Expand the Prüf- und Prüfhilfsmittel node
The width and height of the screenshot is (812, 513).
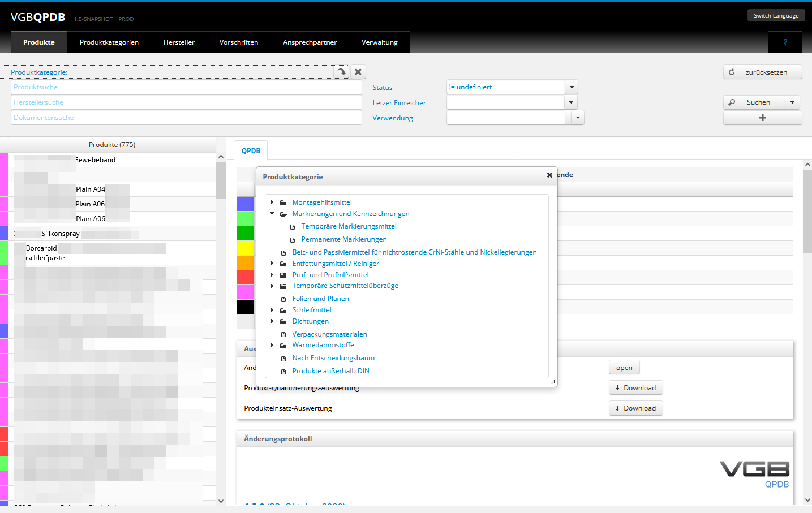pos(272,274)
